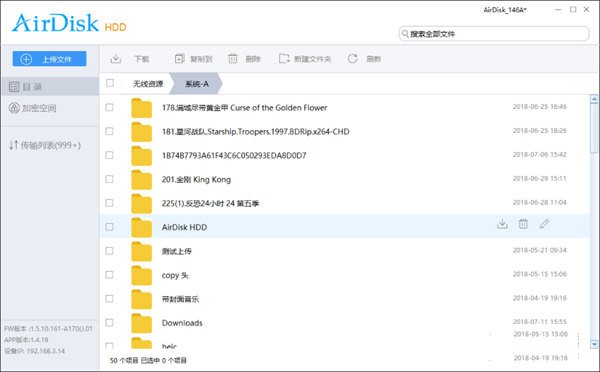The image size is (600, 372).
Task: Click the pencil rename icon on AirDisk HDD row
Action: [x=544, y=224]
